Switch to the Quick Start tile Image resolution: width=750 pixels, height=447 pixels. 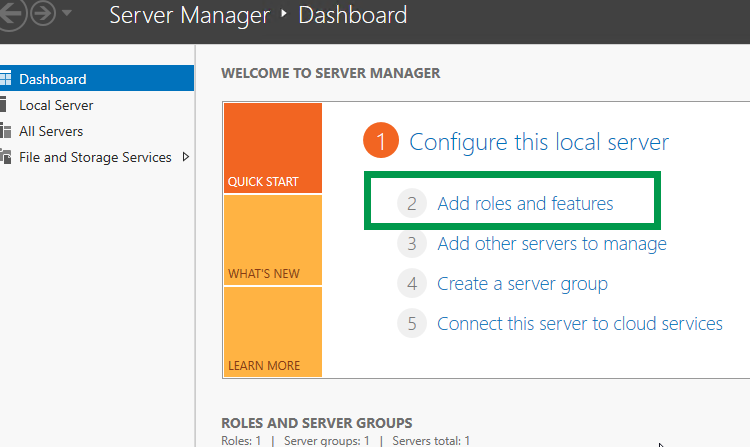click(272, 148)
